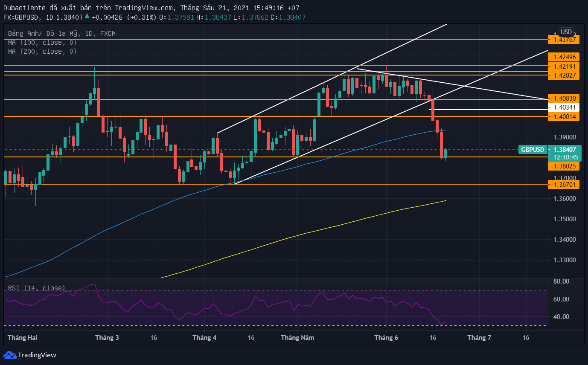Image resolution: width=588 pixels, height=365 pixels.
Task: Select the 1.42027 price level label
Action: pyautogui.click(x=564, y=75)
